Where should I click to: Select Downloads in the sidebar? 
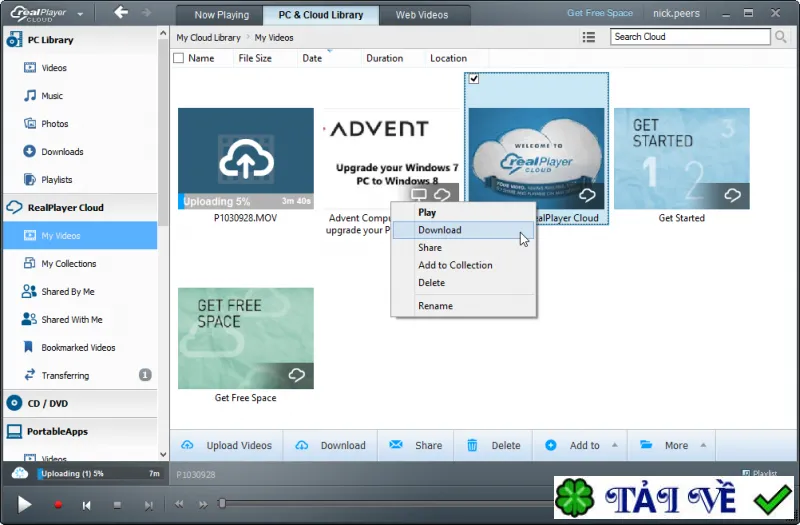[x=80, y=152]
